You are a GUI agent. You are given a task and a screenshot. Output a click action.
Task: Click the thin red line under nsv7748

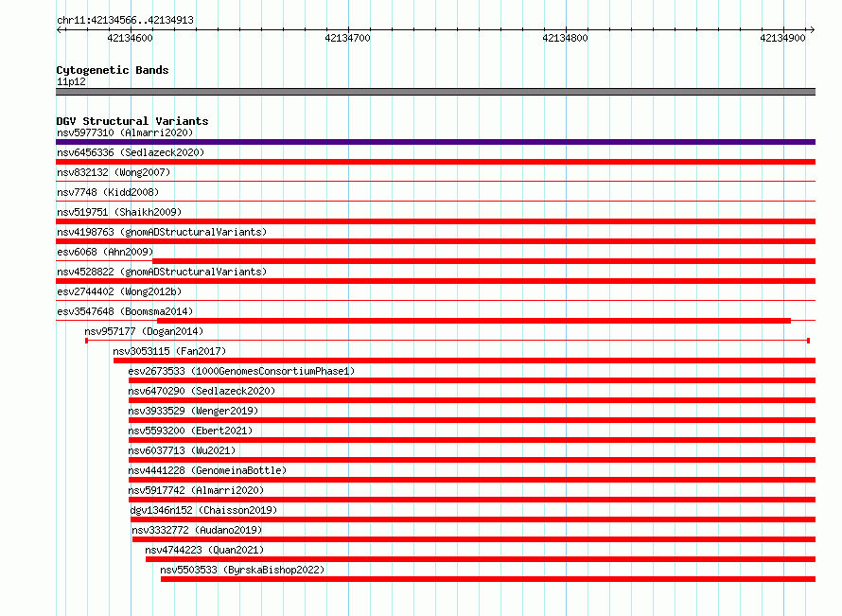(435, 202)
